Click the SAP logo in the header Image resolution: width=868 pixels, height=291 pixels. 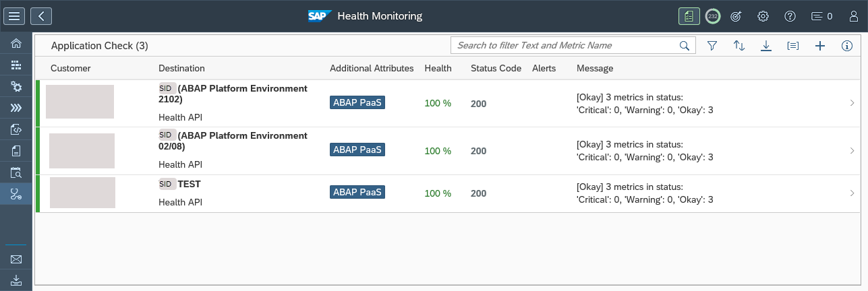(320, 16)
